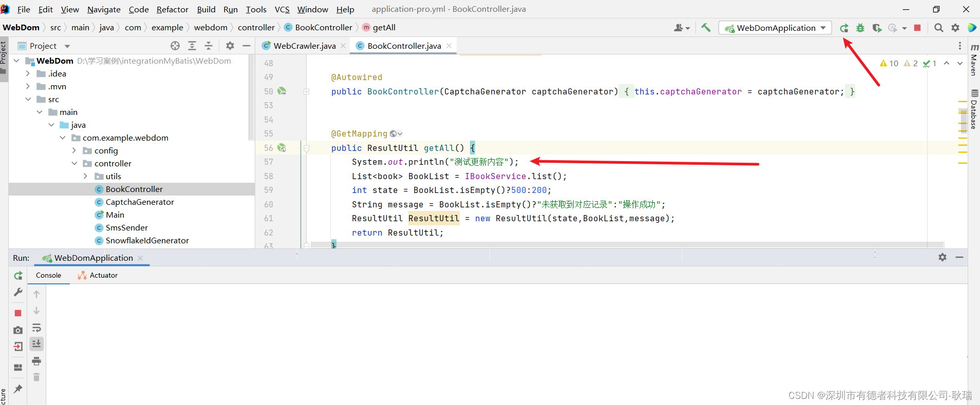The image size is (980, 405).
Task: Open Run panel settings gear
Action: tap(943, 257)
